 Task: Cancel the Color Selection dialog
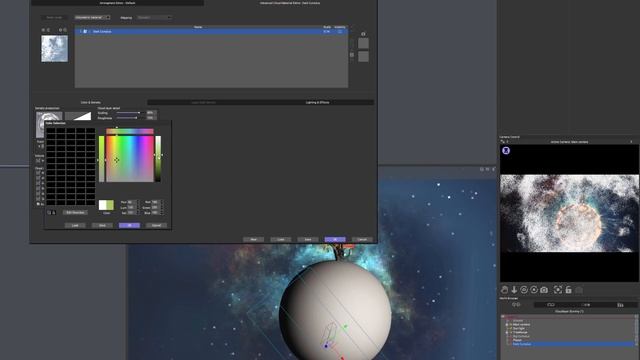[x=156, y=225]
